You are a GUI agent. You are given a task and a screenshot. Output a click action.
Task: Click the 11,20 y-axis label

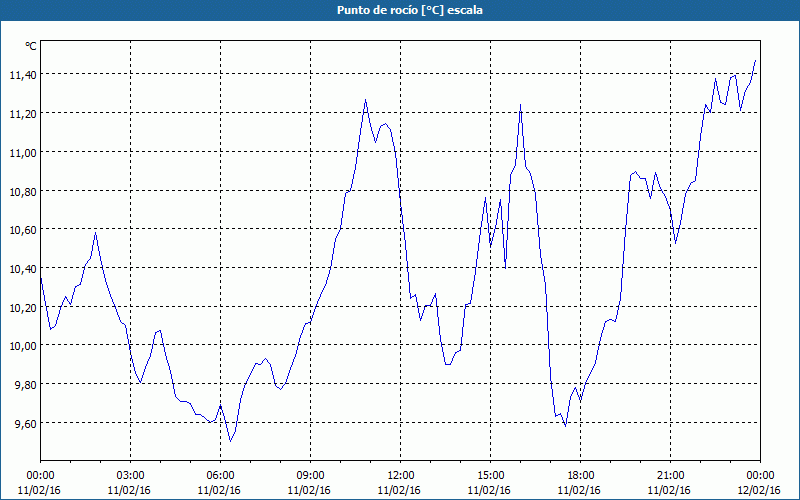click(x=23, y=114)
